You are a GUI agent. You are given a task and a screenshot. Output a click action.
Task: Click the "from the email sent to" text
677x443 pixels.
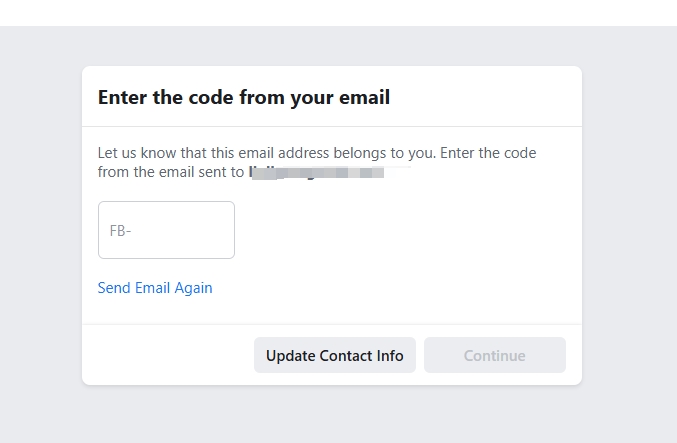[x=170, y=172]
